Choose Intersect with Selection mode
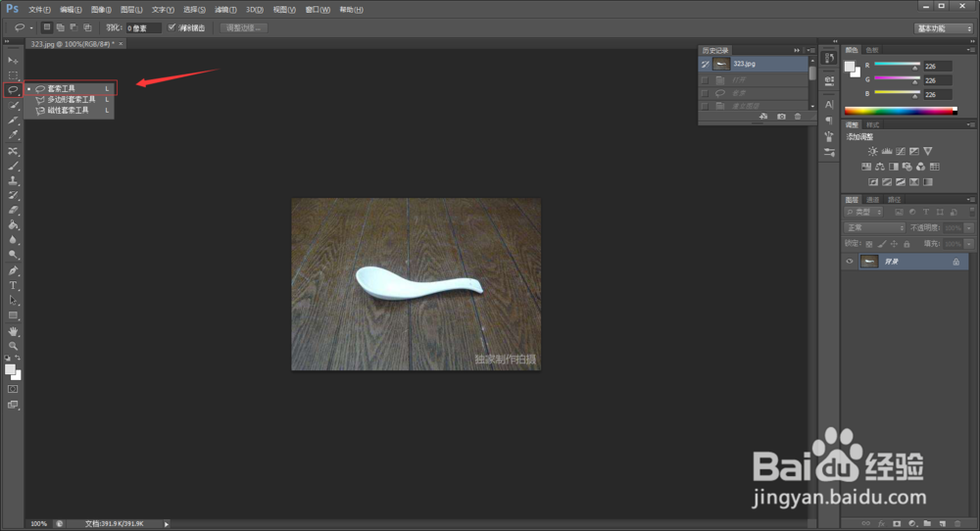 click(87, 27)
